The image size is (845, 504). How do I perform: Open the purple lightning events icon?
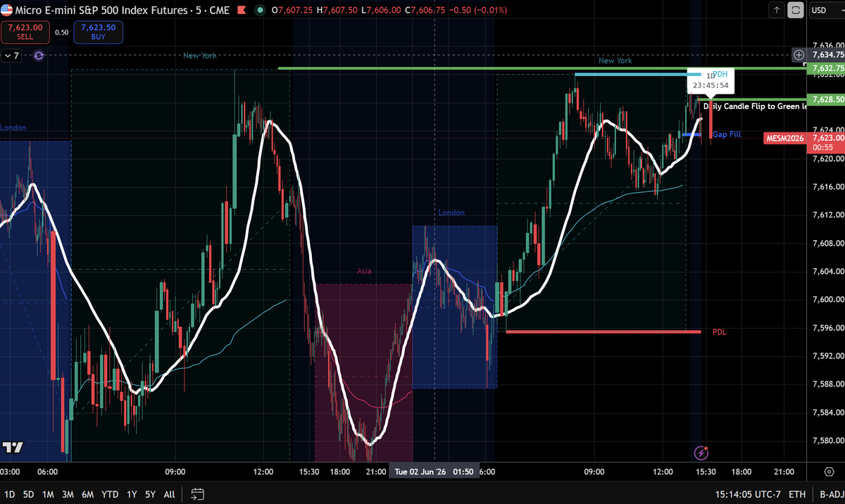tap(701, 453)
